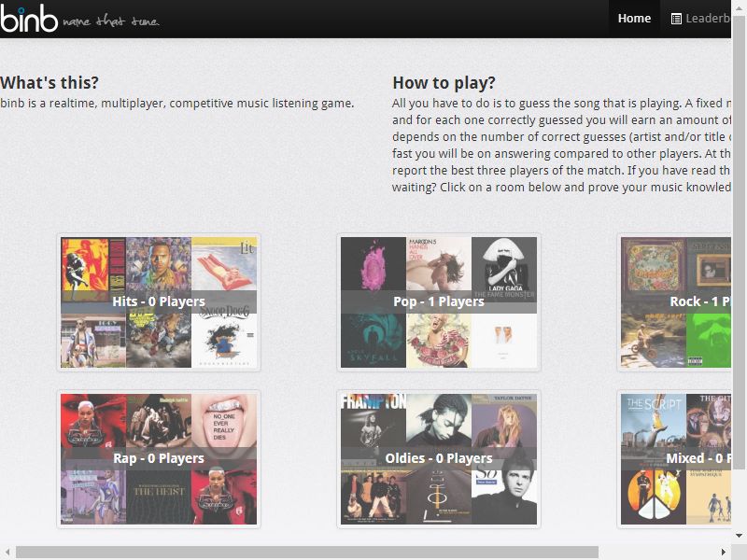
Task: Click the 'What's this?' heading
Action: tap(49, 83)
